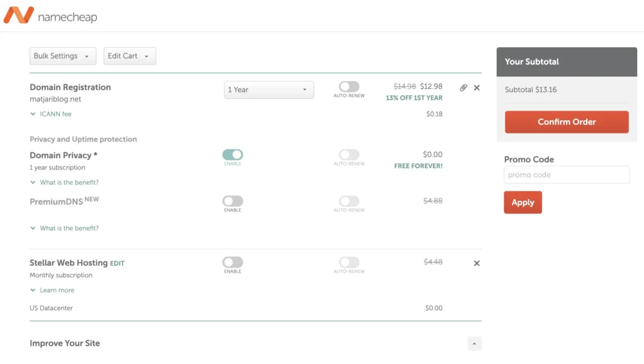Click the PremiumDNS product title
The height and width of the screenshot is (364, 644).
pos(56,202)
